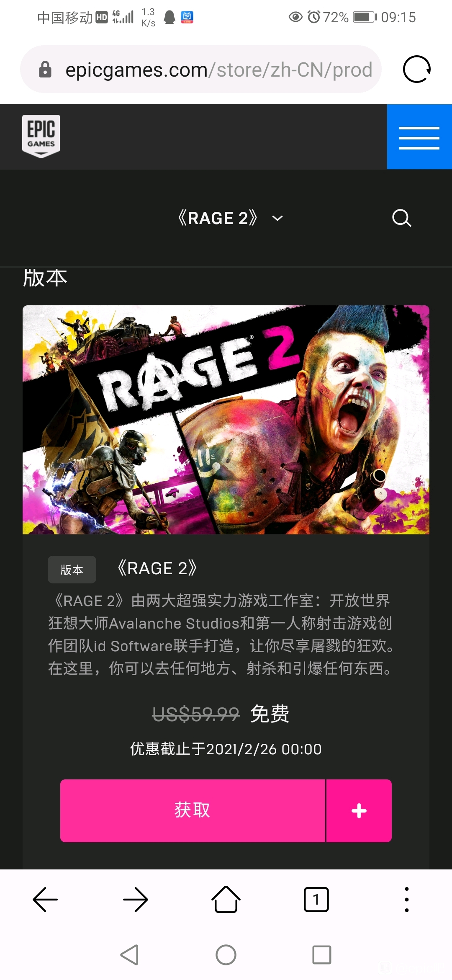Open the blue hamburger menu
The width and height of the screenshot is (452, 980).
point(419,137)
